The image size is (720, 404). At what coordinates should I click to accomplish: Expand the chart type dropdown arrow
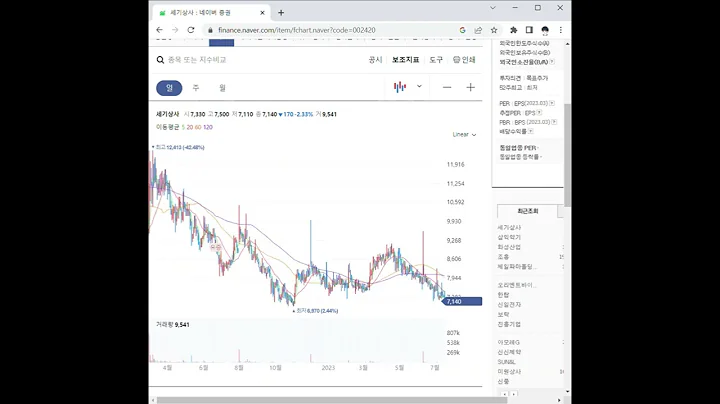tap(419, 86)
